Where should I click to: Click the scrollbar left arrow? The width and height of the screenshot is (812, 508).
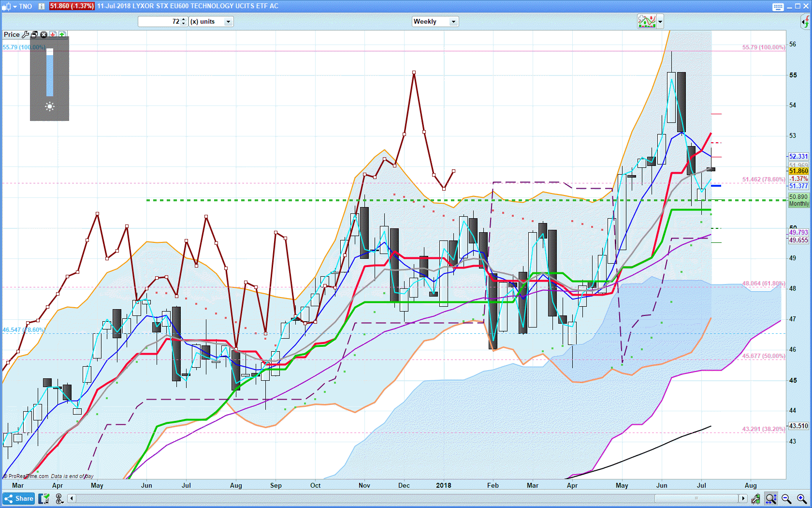(x=72, y=498)
